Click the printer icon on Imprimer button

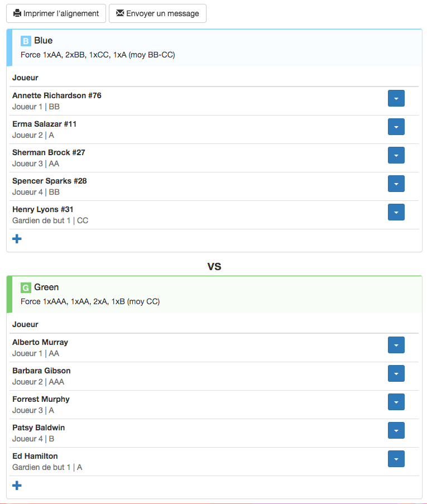(17, 13)
